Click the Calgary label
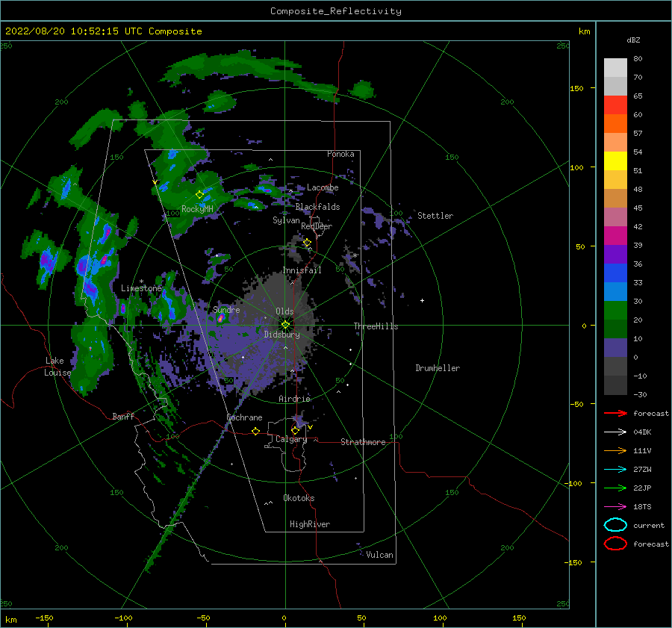 [x=291, y=439]
